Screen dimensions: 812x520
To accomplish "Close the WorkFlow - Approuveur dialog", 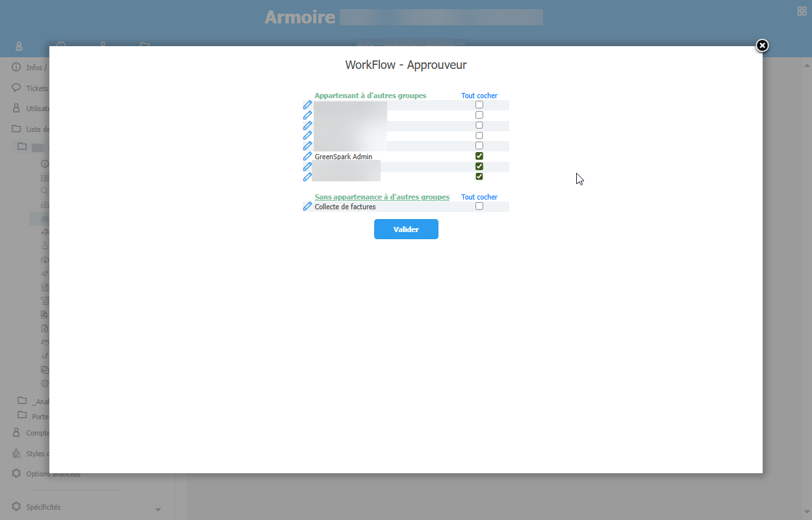I will pos(762,45).
